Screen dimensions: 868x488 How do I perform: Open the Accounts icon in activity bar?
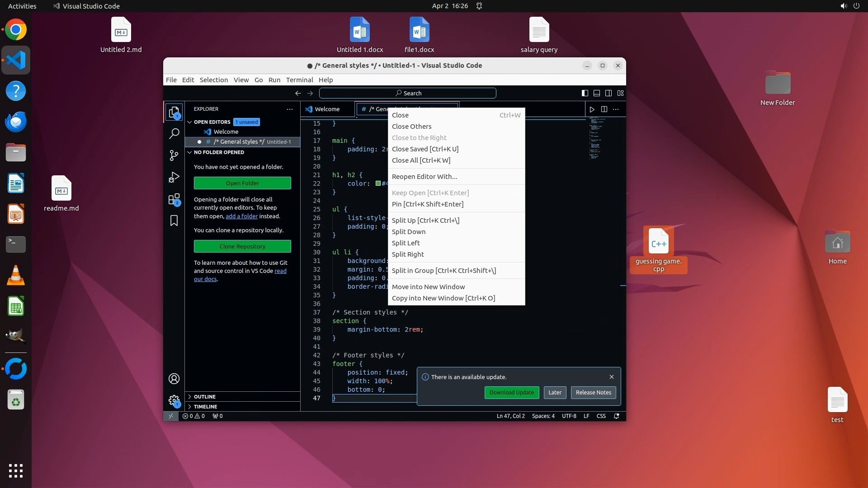[174, 379]
